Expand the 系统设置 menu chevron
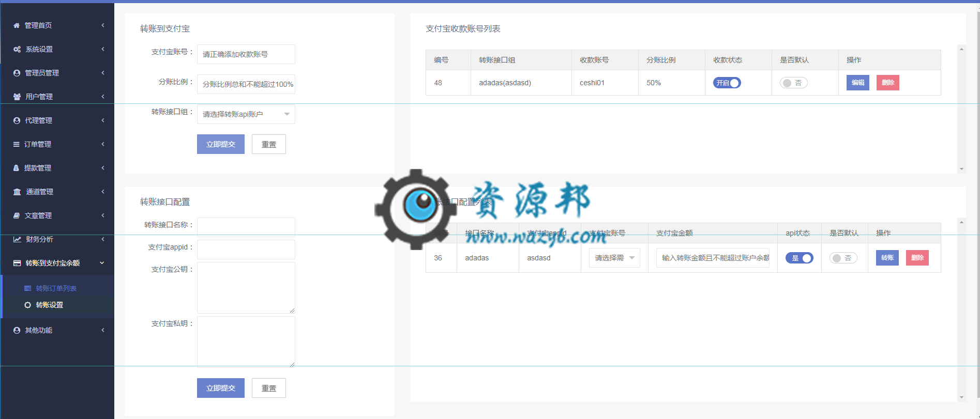 [x=103, y=49]
